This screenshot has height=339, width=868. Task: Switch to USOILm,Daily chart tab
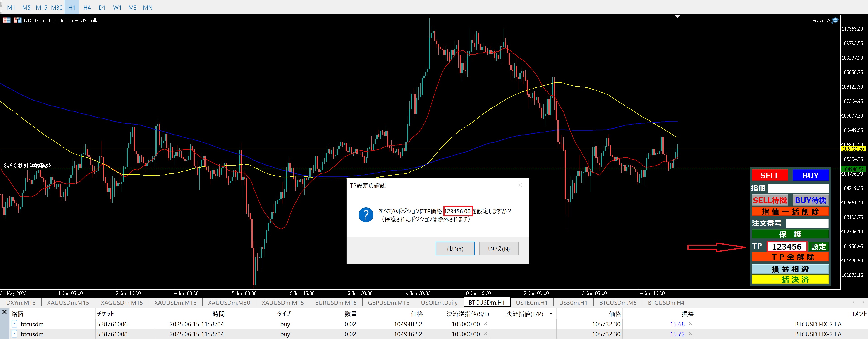coord(439,303)
